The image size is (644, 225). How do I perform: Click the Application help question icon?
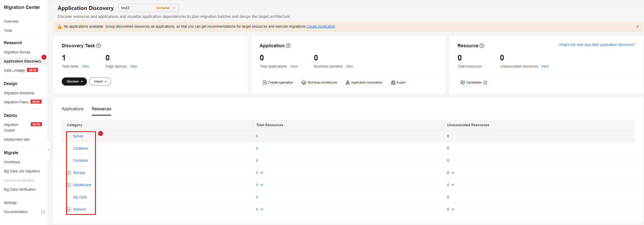coord(288,46)
